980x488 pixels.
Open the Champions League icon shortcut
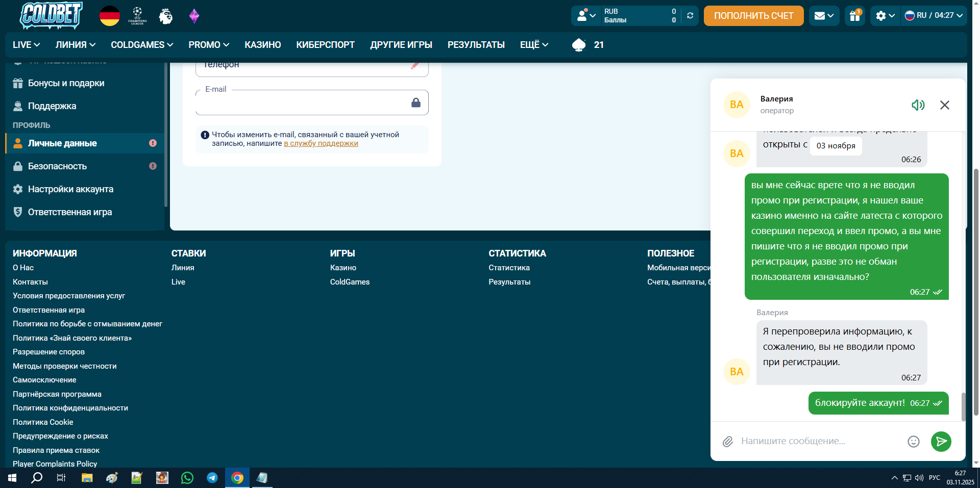[x=137, y=16]
